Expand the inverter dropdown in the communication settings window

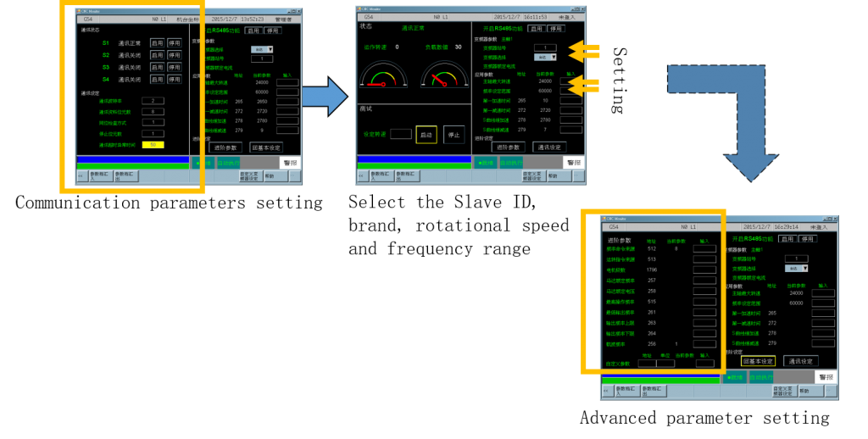262,49
